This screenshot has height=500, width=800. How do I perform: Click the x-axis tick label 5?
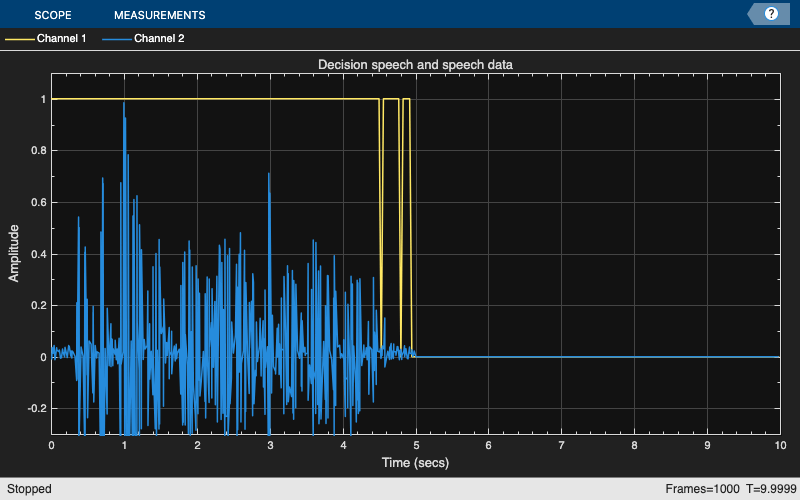point(416,445)
